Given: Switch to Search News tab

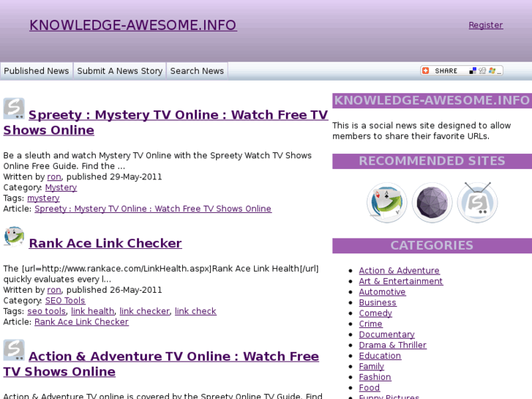Looking at the screenshot, I should [197, 71].
